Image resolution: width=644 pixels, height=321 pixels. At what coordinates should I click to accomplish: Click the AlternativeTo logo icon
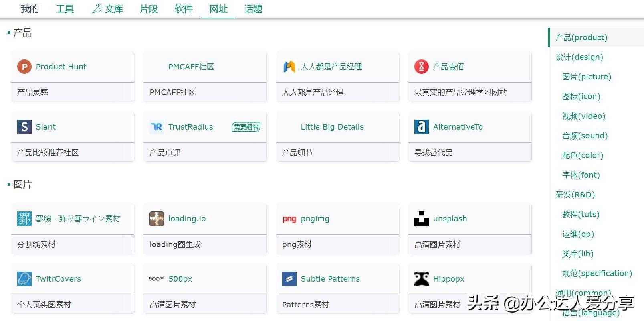pos(421,127)
